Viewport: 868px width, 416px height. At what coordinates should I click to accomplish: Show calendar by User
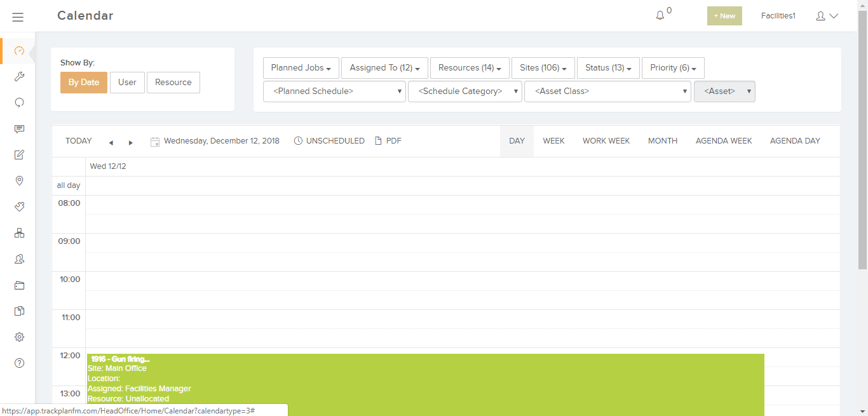(x=127, y=83)
